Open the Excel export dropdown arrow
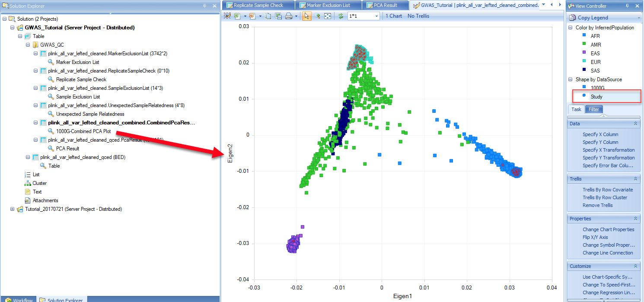 [245, 16]
